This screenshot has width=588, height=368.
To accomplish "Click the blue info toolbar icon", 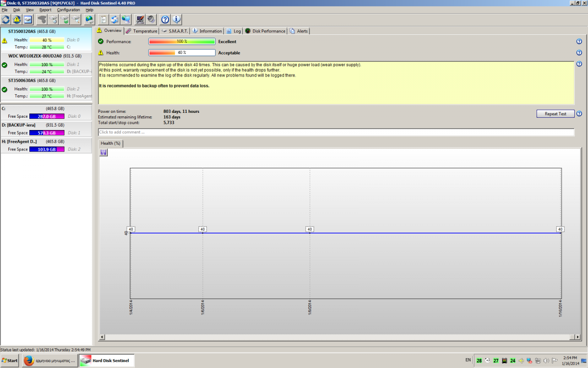I will point(176,20).
